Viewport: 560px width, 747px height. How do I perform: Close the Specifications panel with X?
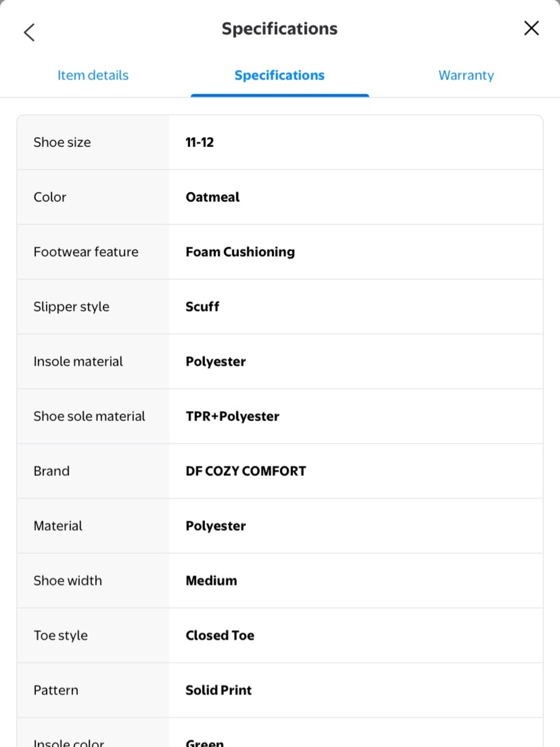click(531, 28)
